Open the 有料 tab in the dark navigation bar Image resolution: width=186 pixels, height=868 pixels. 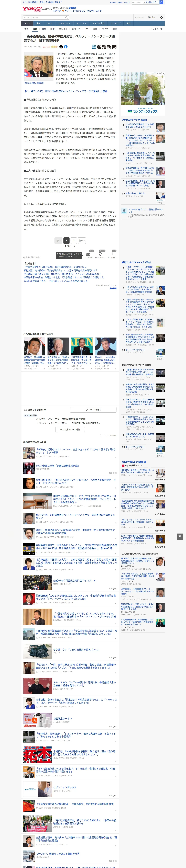pos(128,24)
